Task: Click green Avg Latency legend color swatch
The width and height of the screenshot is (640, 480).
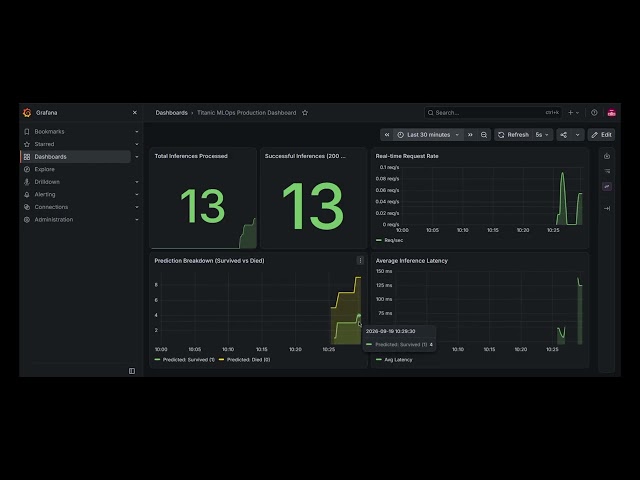Action: 378,360
